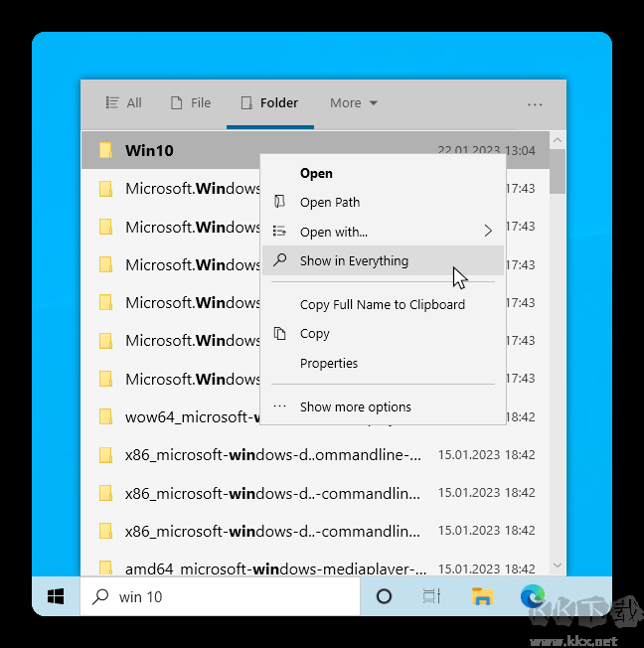Viewport: 644px width, 648px height.
Task: Click date 15.01.2023 18:42 of amd64 row
Action: [x=487, y=568]
